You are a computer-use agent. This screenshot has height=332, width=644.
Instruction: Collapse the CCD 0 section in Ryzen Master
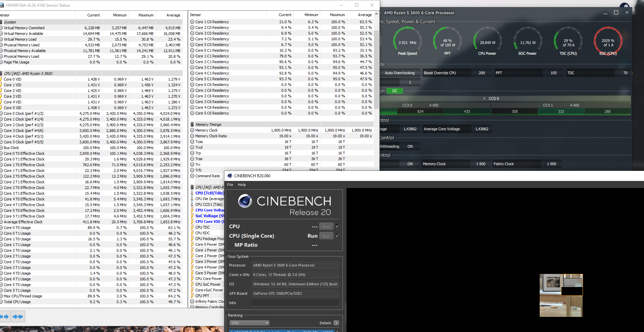point(484,99)
